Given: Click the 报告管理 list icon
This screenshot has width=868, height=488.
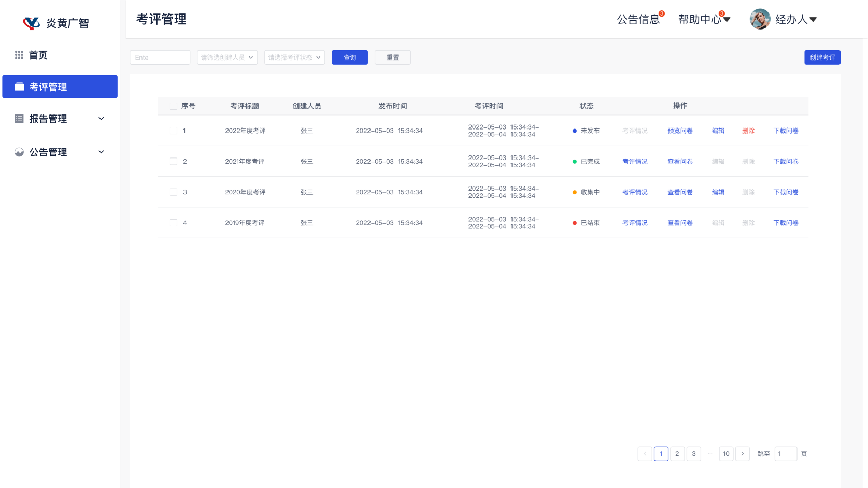Looking at the screenshot, I should [x=19, y=119].
